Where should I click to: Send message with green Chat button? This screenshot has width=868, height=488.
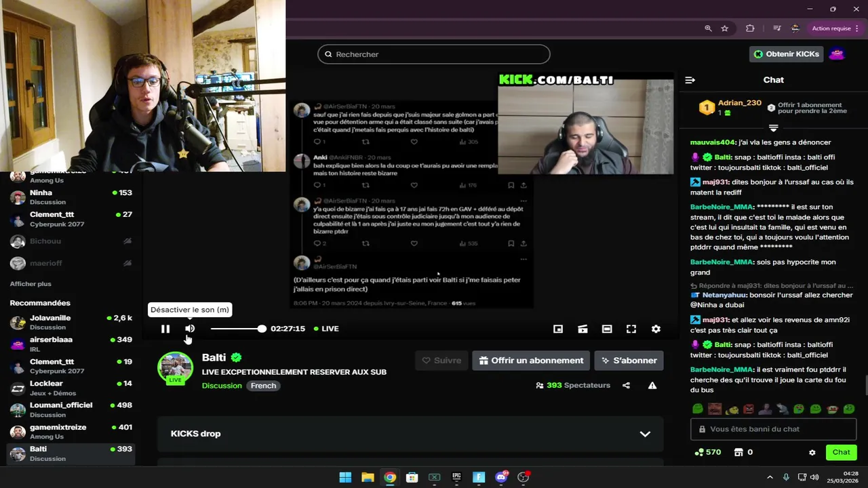tap(841, 452)
